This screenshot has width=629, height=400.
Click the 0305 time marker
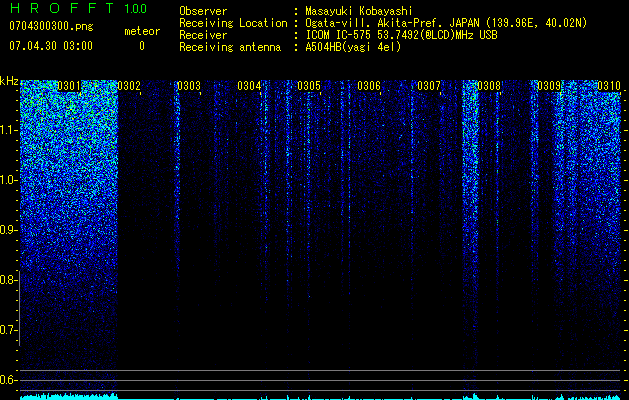[x=309, y=86]
